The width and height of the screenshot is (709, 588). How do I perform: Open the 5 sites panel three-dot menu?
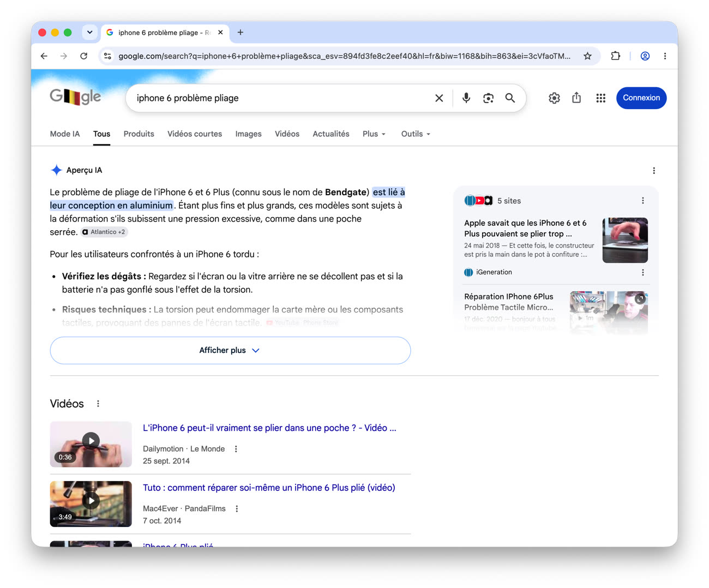coord(643,201)
